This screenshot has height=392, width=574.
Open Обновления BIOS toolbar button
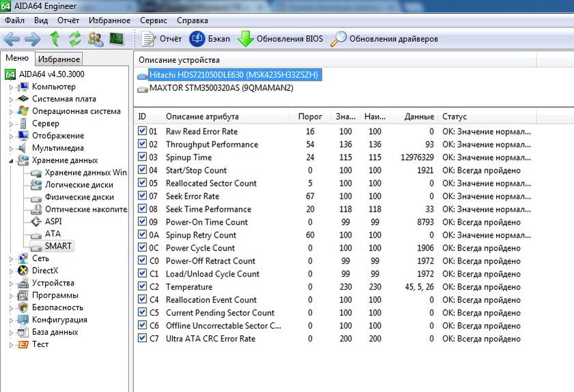[x=280, y=39]
